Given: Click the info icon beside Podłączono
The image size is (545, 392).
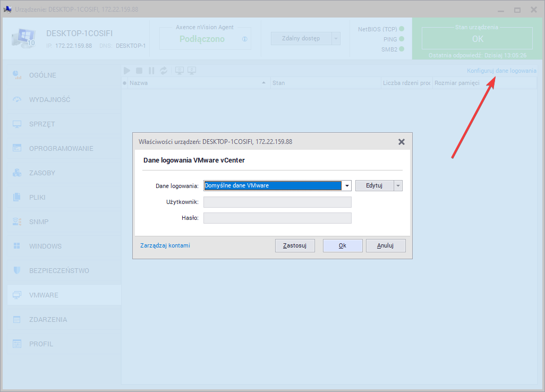Looking at the screenshot, I should 244,39.
